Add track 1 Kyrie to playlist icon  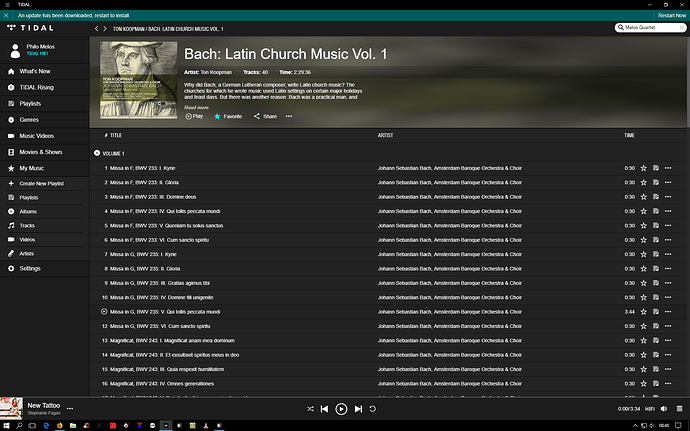pyautogui.click(x=656, y=168)
